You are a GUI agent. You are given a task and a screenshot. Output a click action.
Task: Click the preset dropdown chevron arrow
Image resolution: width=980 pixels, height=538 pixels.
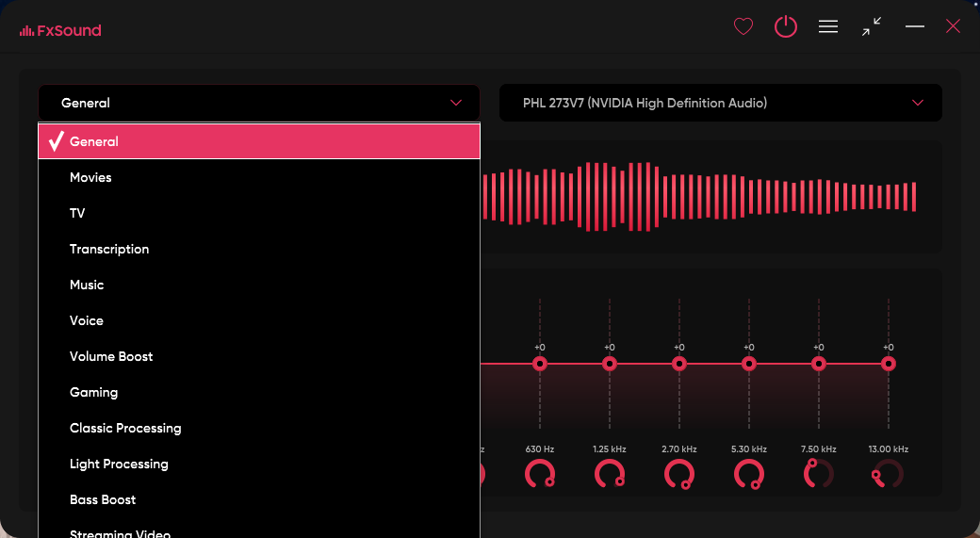tap(456, 103)
